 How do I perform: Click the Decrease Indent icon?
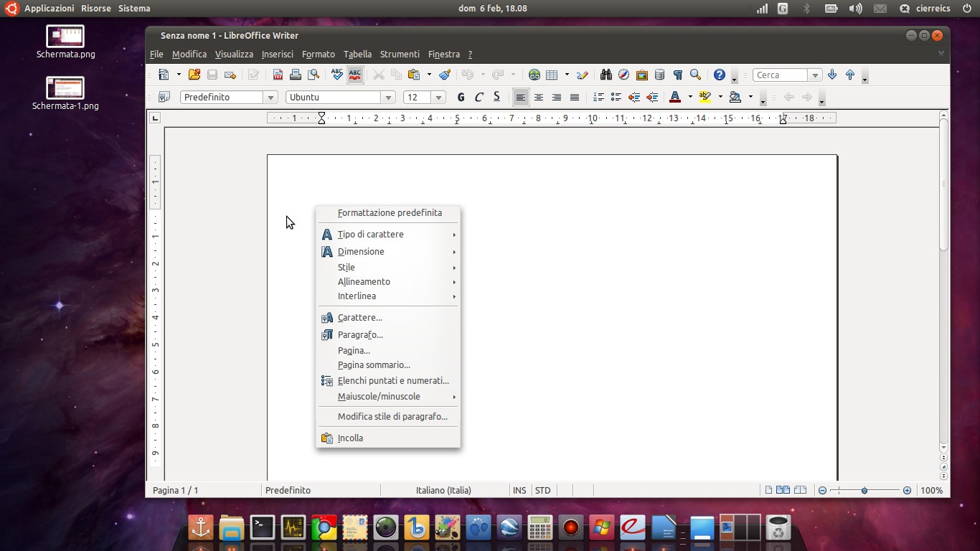click(x=634, y=97)
